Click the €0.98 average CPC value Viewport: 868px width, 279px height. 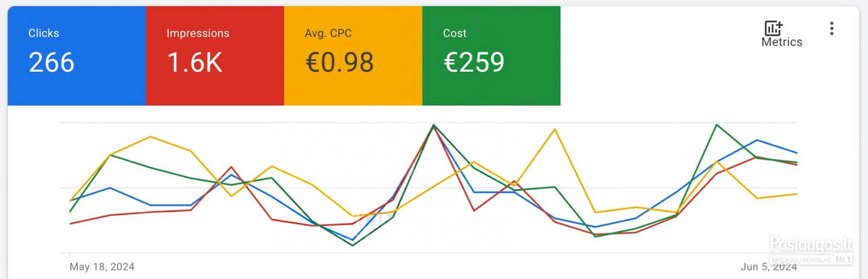pos(339,62)
